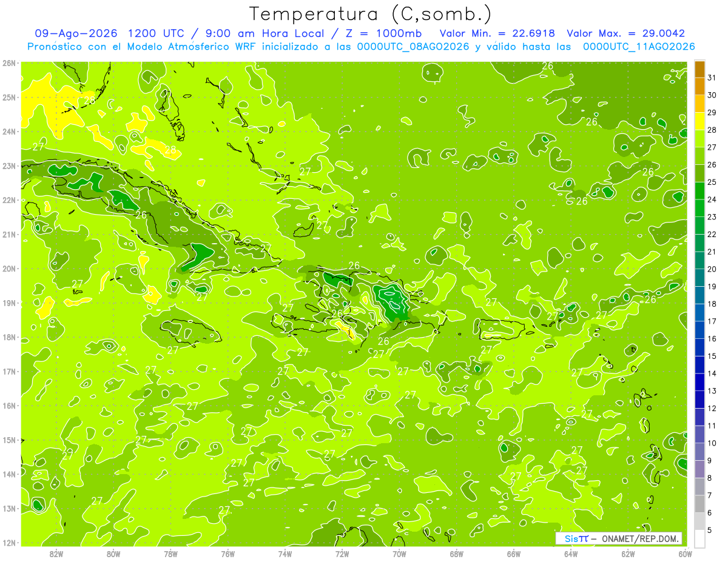This screenshot has height=562, width=728.
Task: Click the Z = 1000mb level text
Action: coord(383,33)
